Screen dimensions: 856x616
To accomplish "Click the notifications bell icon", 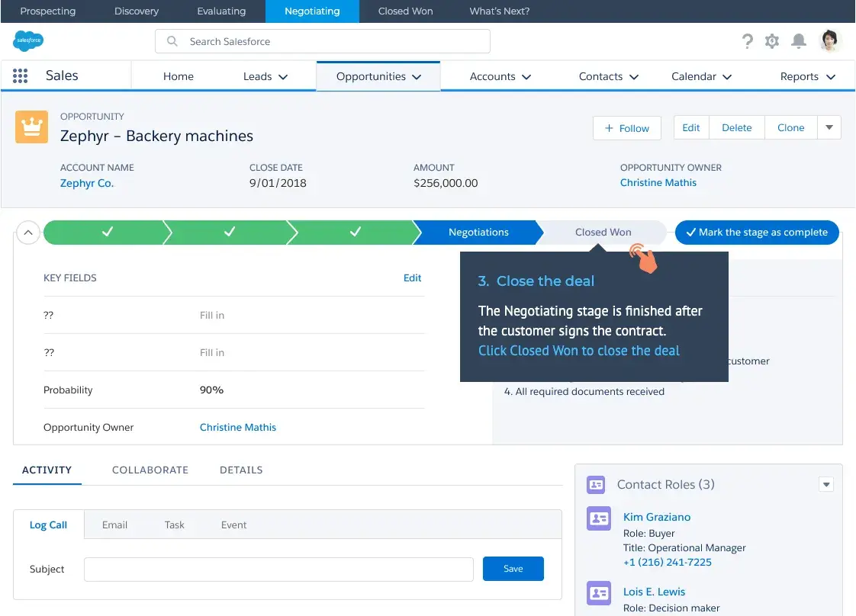I will 798,40.
